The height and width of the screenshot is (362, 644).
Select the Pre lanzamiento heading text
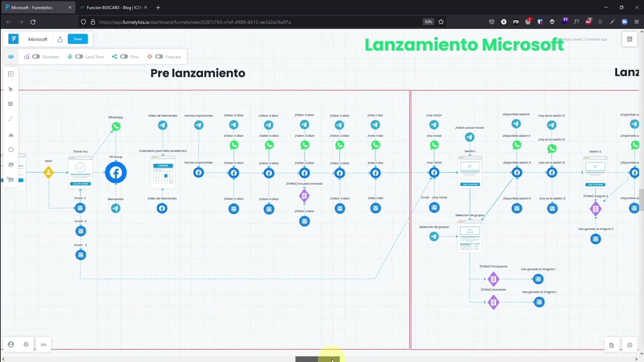[198, 73]
